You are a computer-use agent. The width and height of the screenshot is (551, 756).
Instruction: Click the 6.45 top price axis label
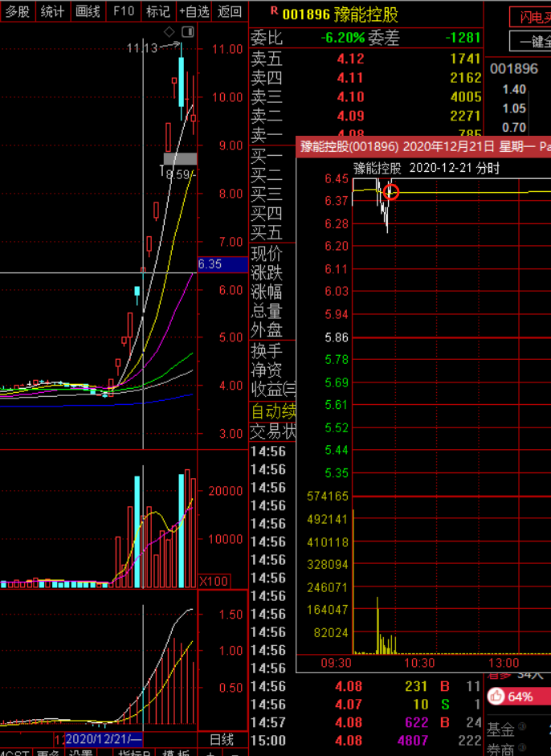tap(336, 179)
